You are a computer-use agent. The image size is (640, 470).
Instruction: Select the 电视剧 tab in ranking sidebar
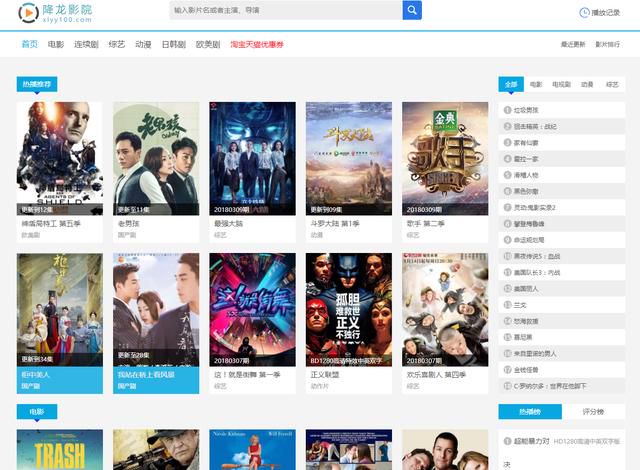[561, 84]
